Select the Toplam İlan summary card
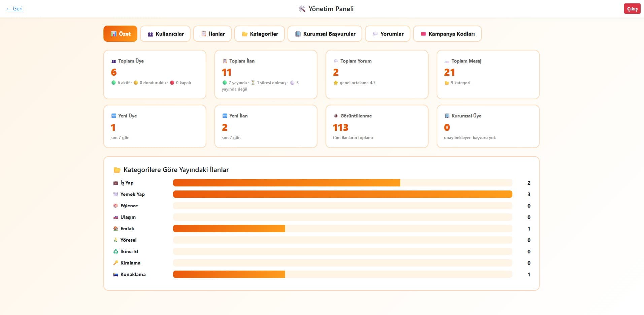This screenshot has width=644, height=315. 266,75
